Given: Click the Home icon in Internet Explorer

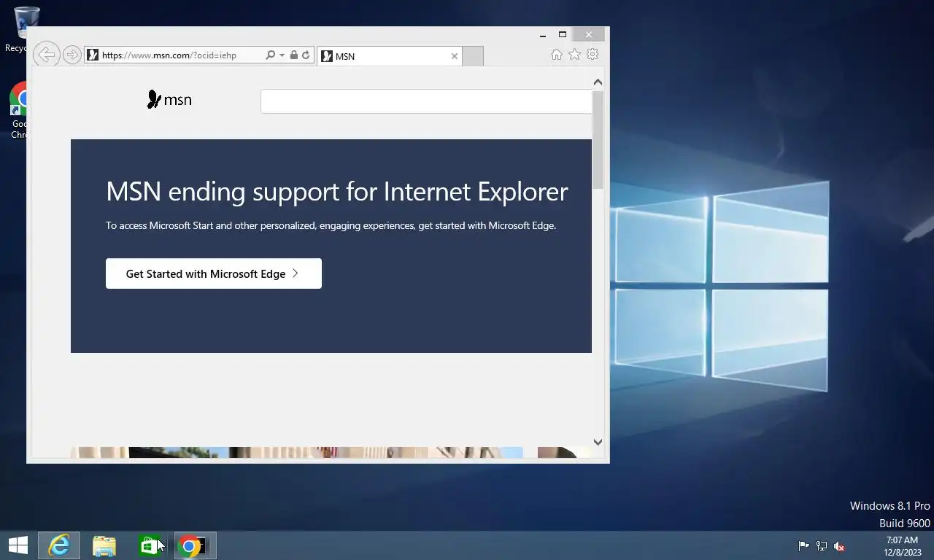Looking at the screenshot, I should pyautogui.click(x=557, y=55).
